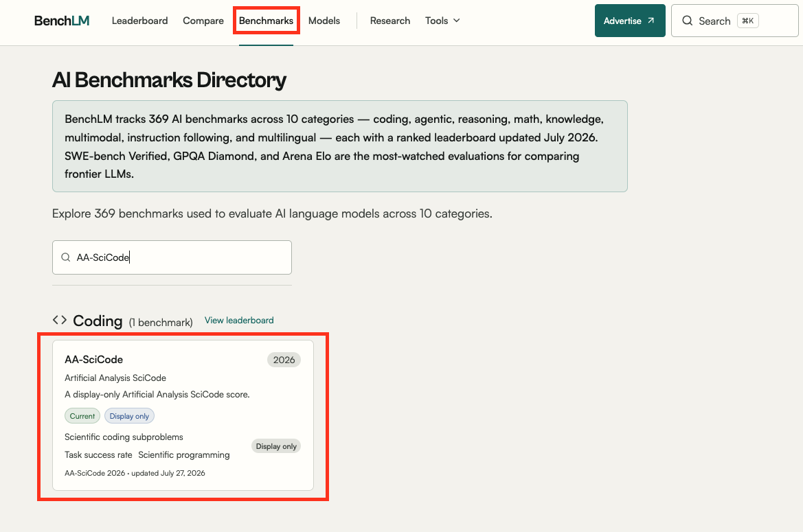Click the Scientific programming label
The image size is (803, 532).
184,454
